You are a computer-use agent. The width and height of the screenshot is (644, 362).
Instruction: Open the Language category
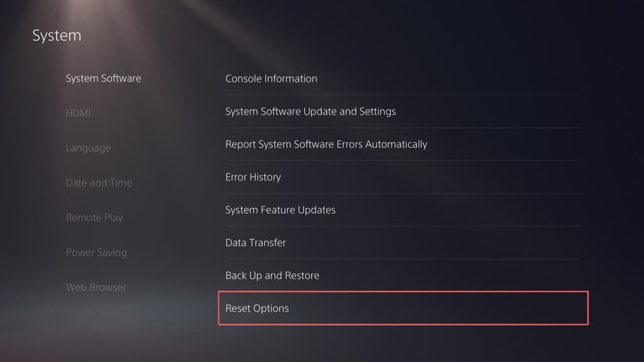(x=88, y=148)
